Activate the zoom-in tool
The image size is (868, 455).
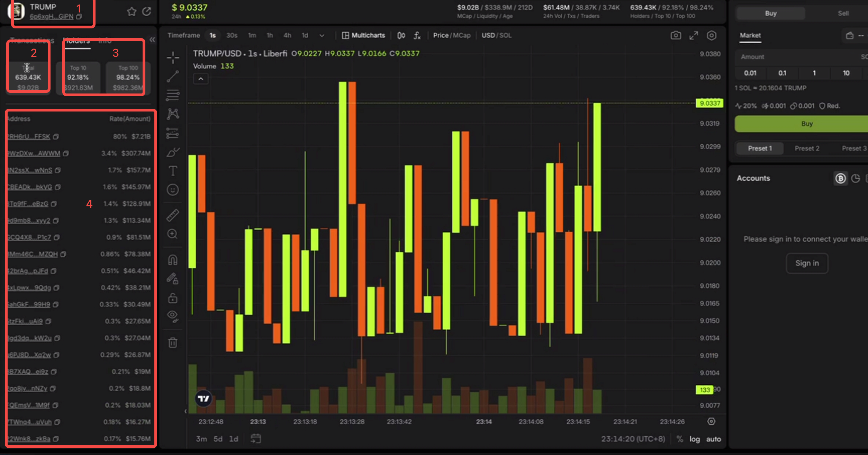[x=173, y=234]
